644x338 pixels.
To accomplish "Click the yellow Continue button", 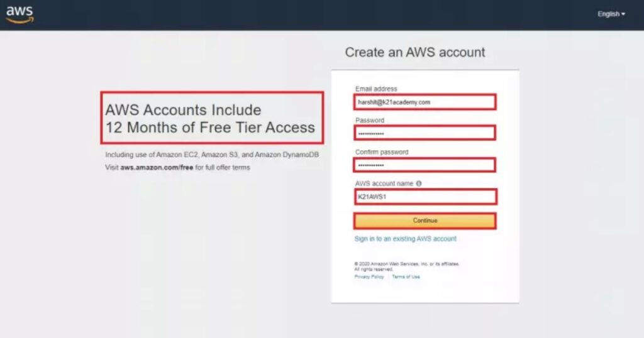I will click(x=425, y=221).
